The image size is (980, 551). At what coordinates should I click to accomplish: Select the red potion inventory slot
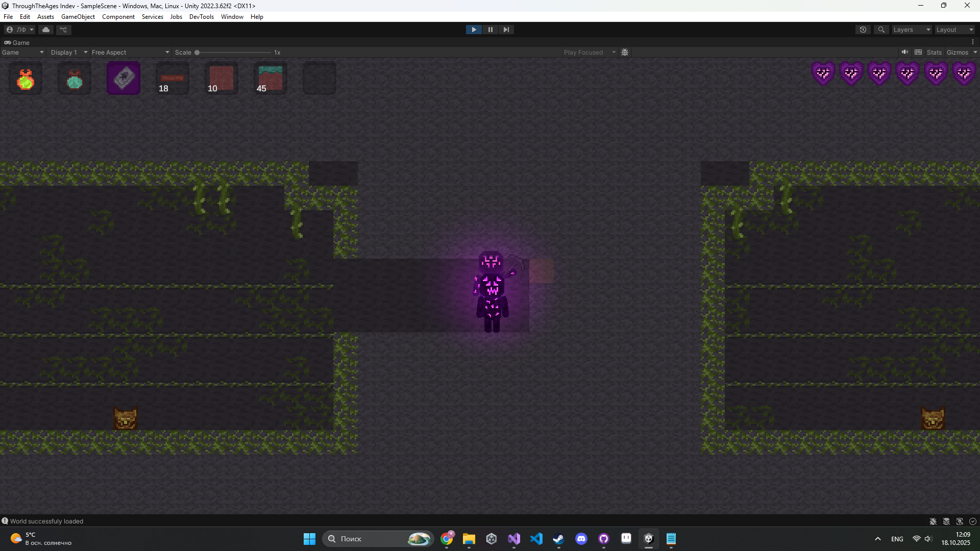tap(26, 78)
